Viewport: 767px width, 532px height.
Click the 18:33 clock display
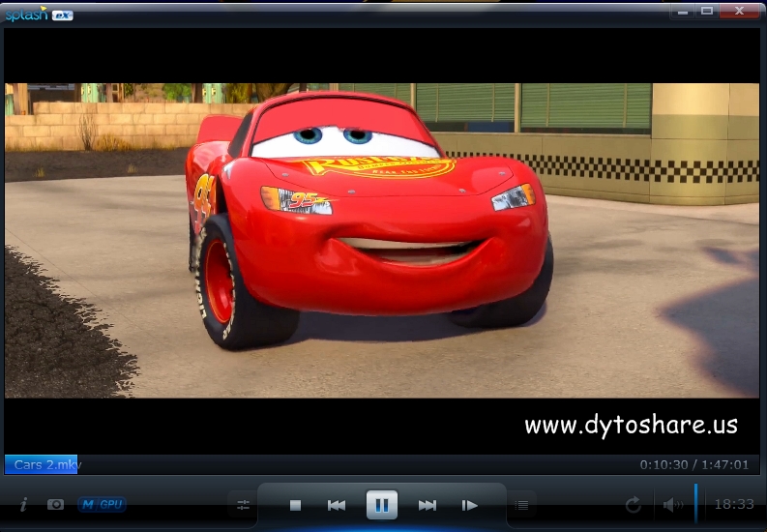click(x=734, y=504)
